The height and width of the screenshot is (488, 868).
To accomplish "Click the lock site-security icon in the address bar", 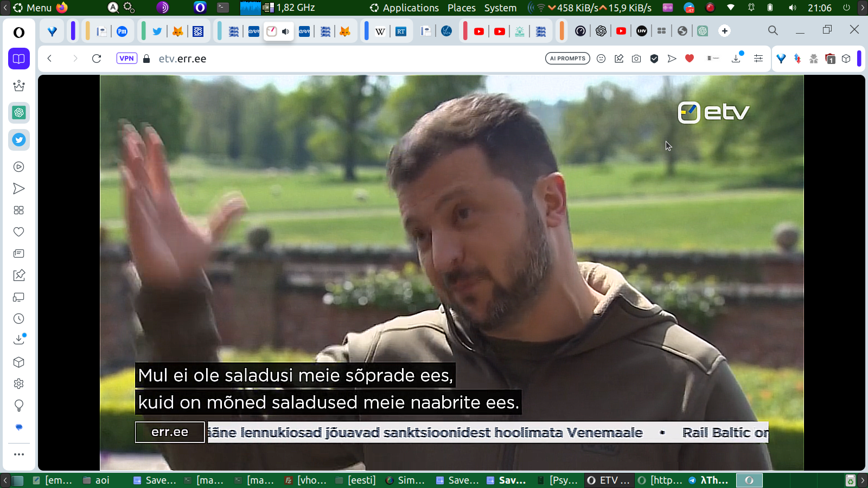I will point(146,59).
